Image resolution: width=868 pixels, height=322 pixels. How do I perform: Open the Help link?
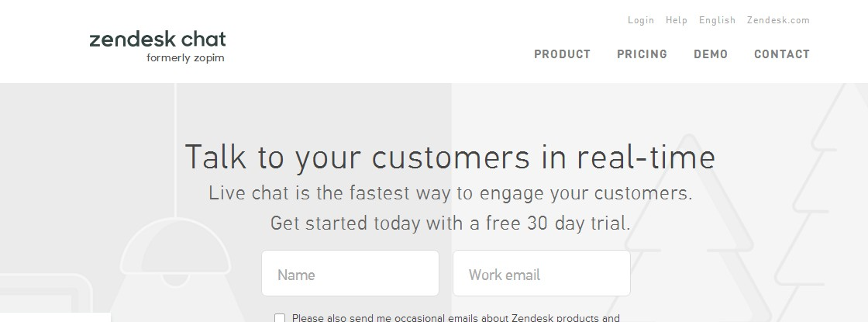(676, 20)
